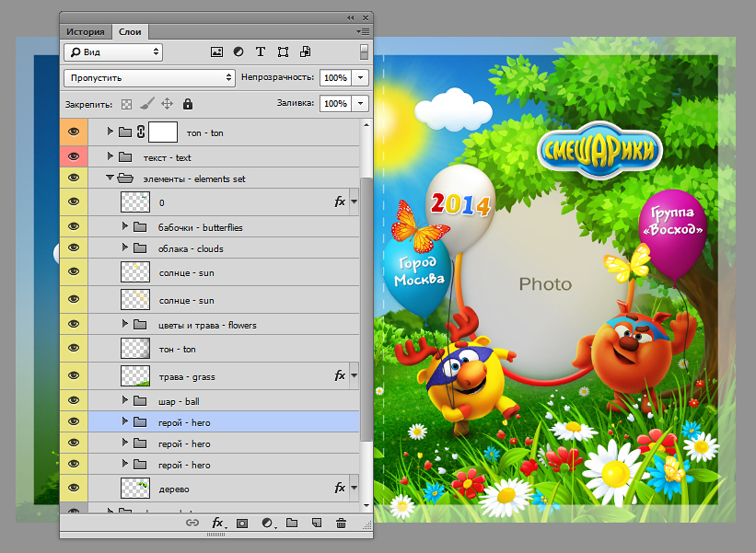Image resolution: width=756 pixels, height=553 pixels.
Task: Open the opacity slider dropdown arrow
Action: pos(361,78)
